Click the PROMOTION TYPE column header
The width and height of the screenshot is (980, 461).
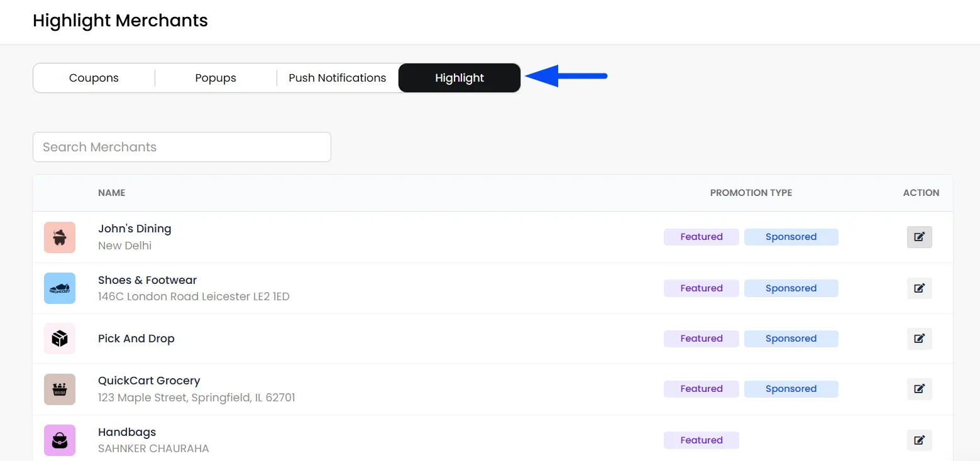pyautogui.click(x=751, y=193)
